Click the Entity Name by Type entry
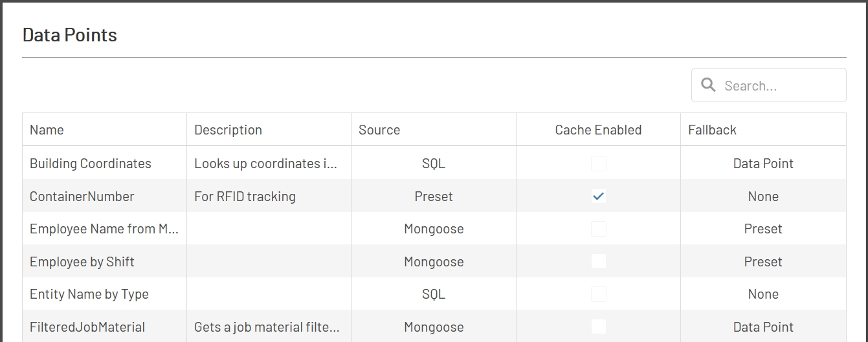 pyautogui.click(x=89, y=294)
